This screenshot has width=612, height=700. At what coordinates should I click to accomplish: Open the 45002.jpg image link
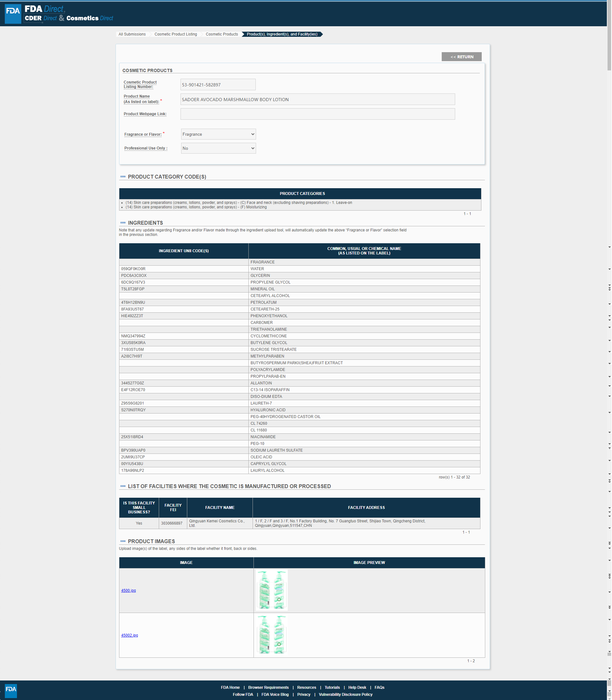(x=129, y=635)
